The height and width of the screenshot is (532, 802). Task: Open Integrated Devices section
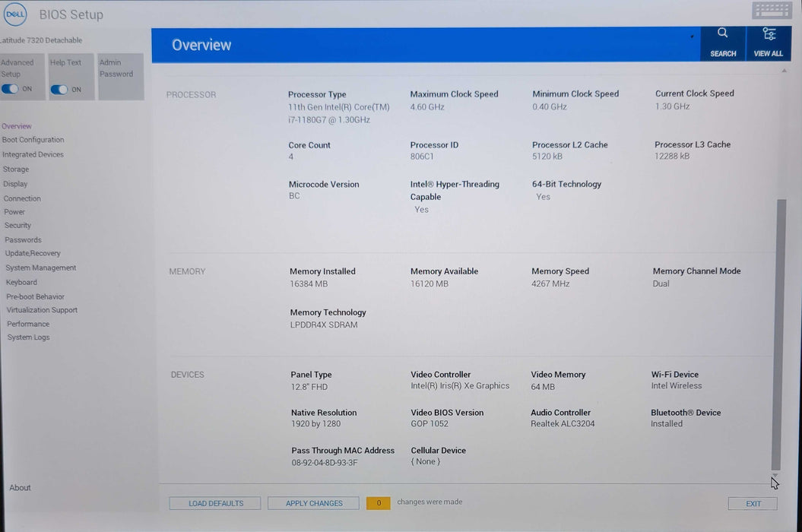(33, 154)
